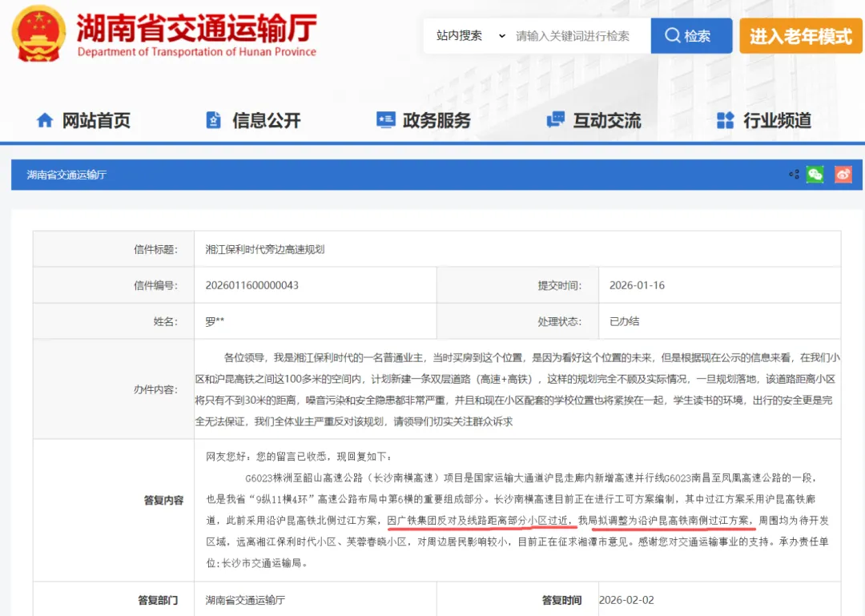Open the 站内搜索 dropdown
865x616 pixels.
point(471,36)
